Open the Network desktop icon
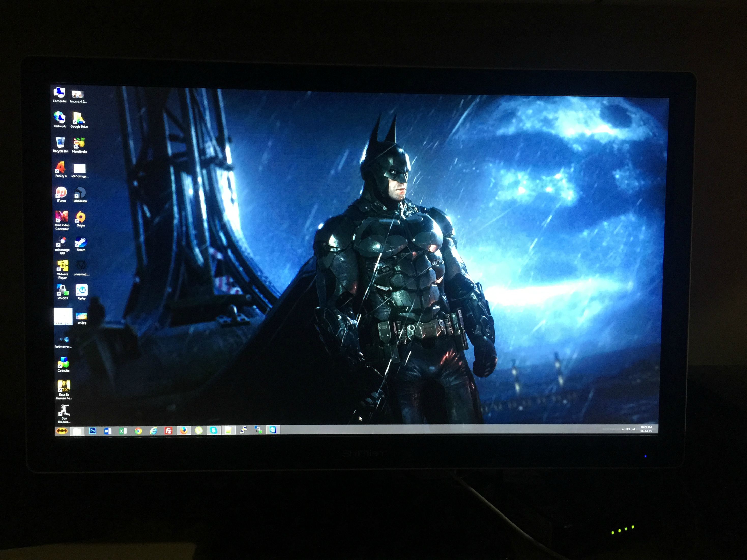 pos(60,119)
